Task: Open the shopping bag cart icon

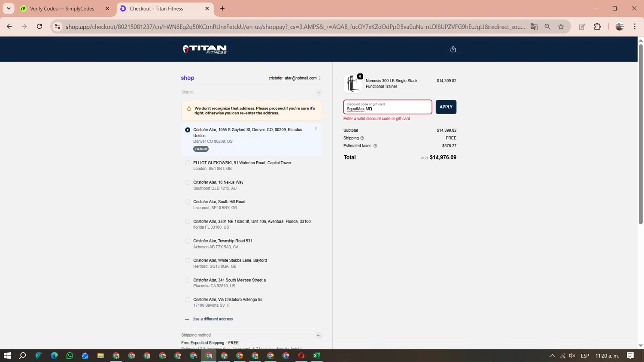Action: click(453, 49)
